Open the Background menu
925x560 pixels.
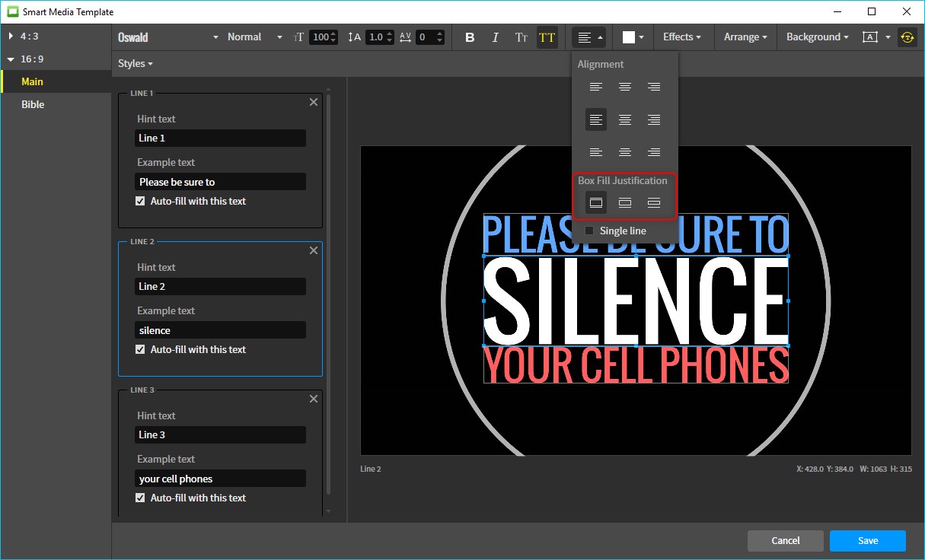[x=817, y=37]
